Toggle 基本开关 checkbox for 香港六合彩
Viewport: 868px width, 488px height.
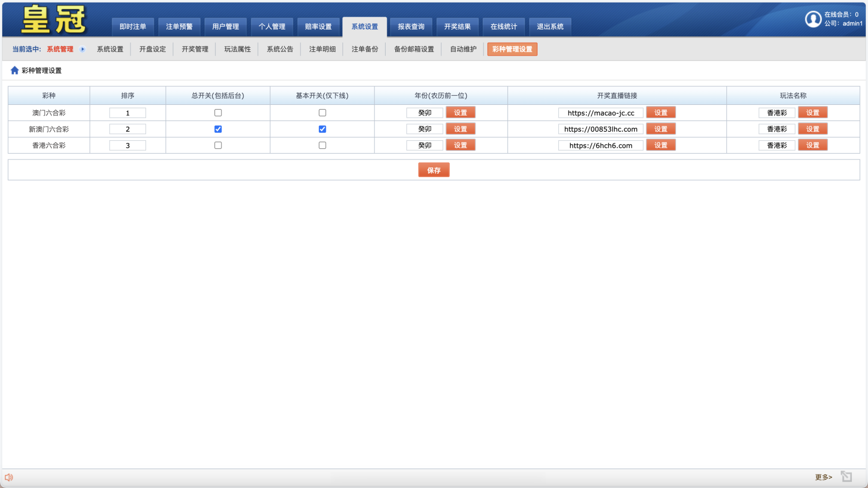[322, 146]
